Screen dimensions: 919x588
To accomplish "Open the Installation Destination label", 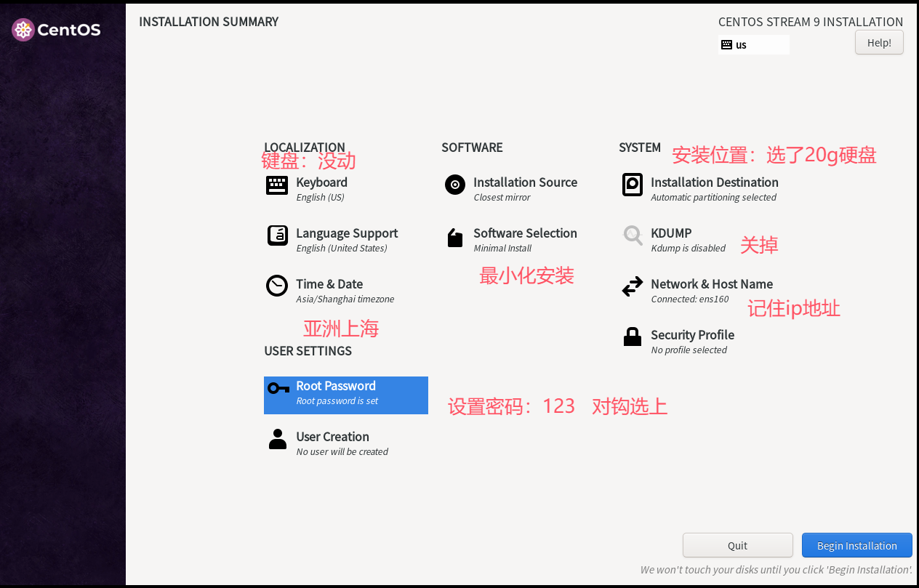I will tap(715, 182).
